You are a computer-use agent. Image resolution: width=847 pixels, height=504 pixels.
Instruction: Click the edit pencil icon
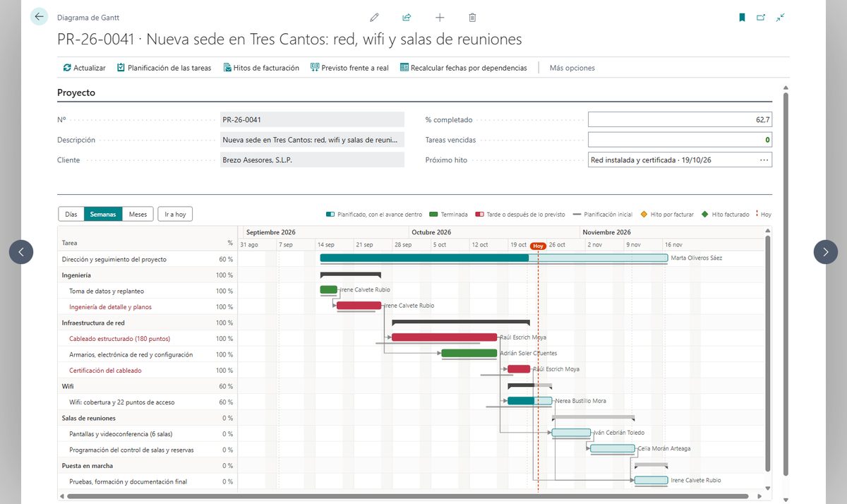point(374,18)
